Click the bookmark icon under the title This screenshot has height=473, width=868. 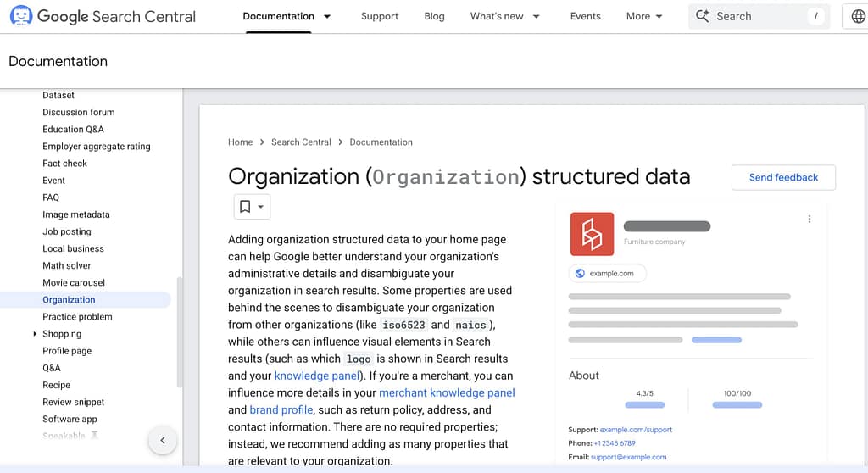click(245, 207)
